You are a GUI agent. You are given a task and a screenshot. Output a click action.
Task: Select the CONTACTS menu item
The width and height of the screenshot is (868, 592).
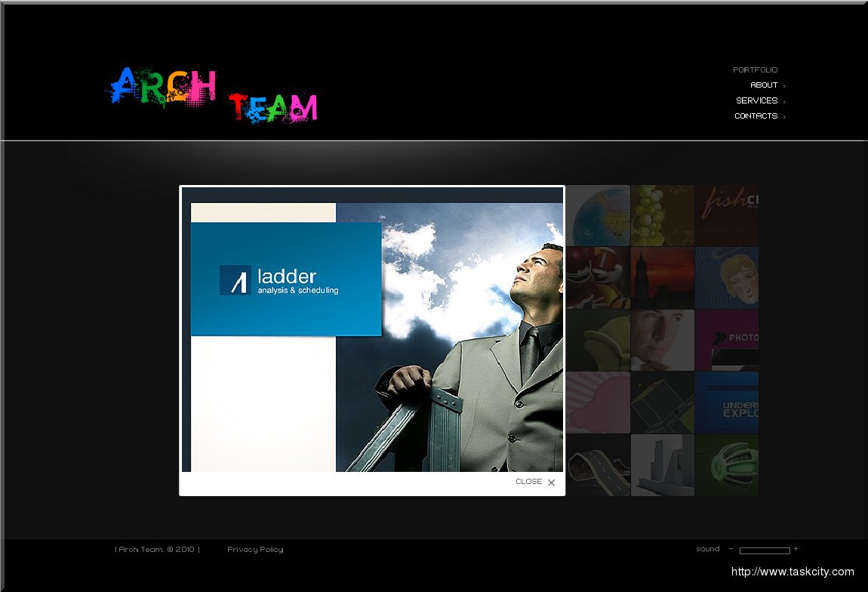[755, 116]
